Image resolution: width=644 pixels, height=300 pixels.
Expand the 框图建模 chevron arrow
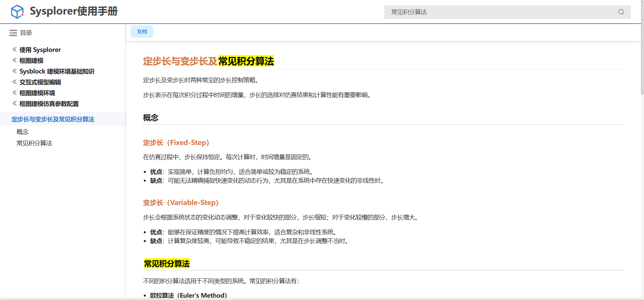pos(15,60)
